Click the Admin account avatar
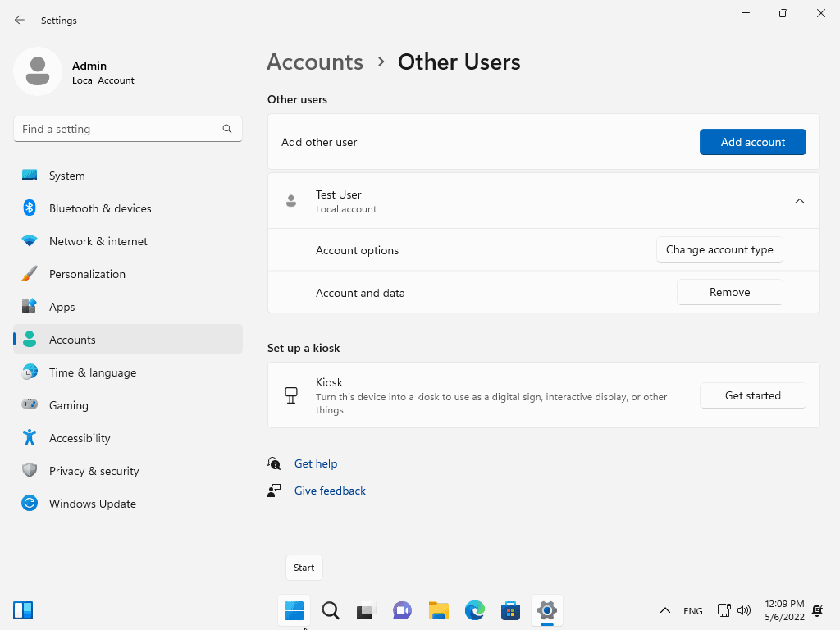 (x=38, y=71)
